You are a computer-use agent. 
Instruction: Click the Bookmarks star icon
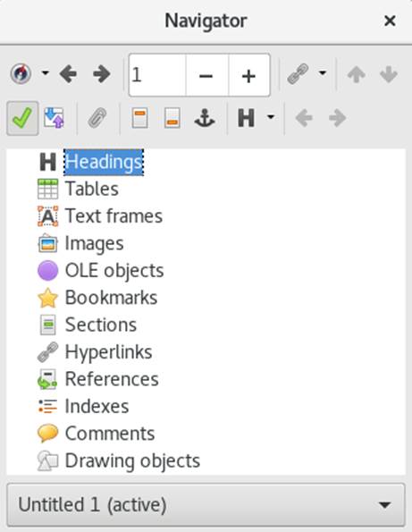click(x=47, y=298)
